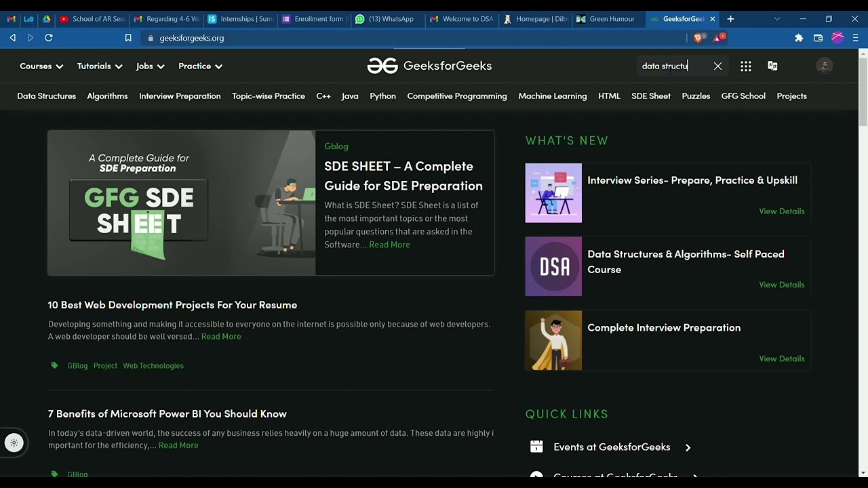Screen dimensions: 868x488
Task: Click Read More on Web Development Projects
Action: (221, 336)
